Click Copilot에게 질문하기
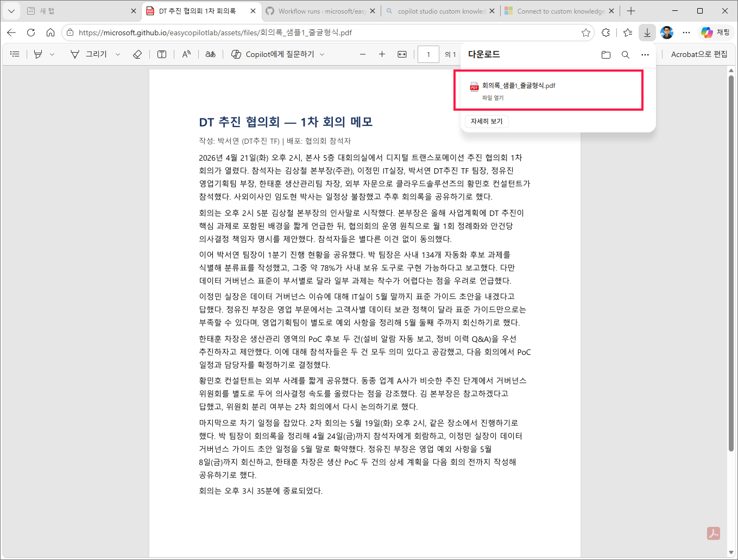Screen dimensions: 738x560 273,54
